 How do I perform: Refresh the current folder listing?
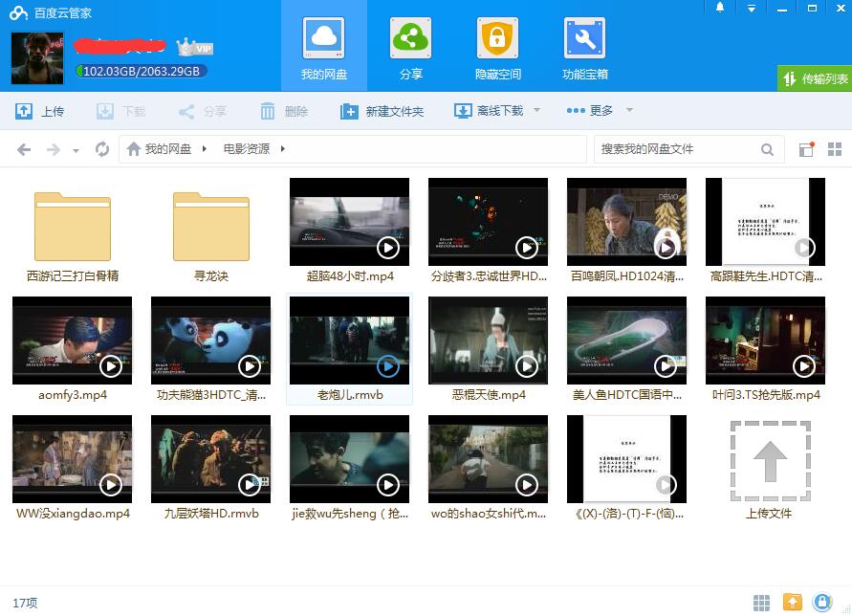(x=102, y=148)
